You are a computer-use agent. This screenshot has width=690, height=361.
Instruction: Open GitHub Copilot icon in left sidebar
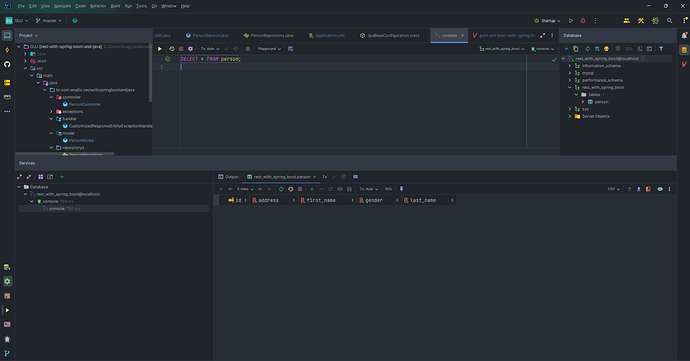click(7, 64)
